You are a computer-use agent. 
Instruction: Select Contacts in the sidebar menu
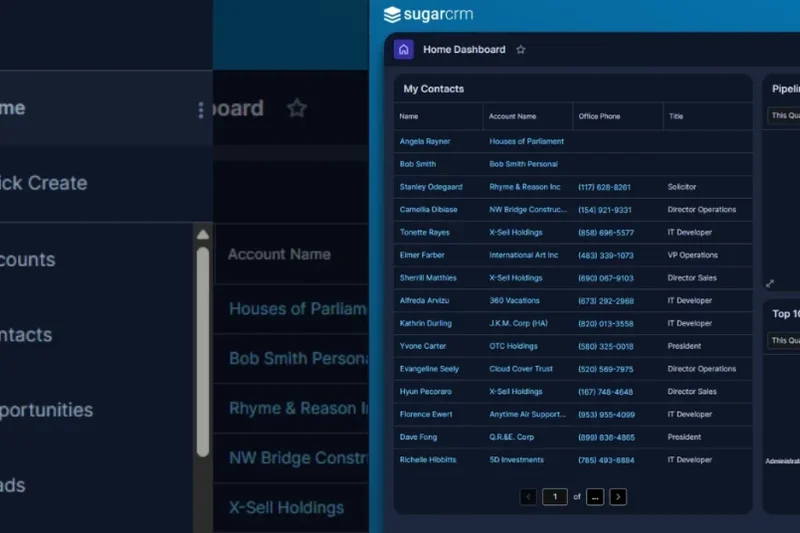(x=28, y=335)
